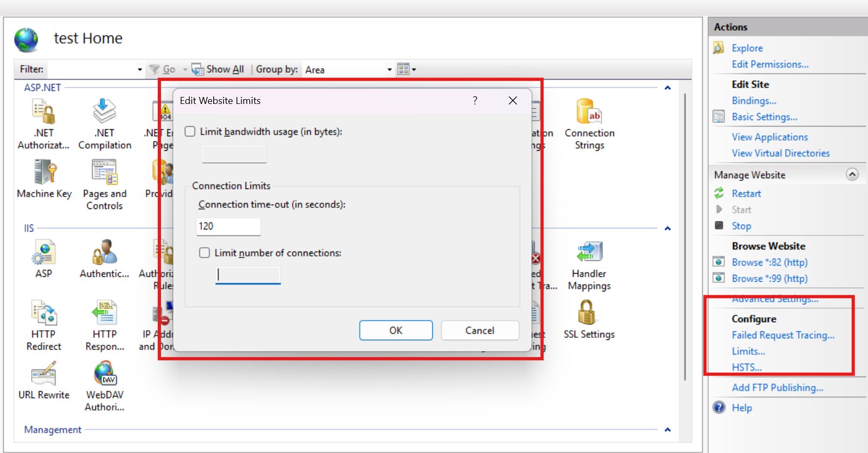Open Handler Mappings feature

(x=589, y=266)
